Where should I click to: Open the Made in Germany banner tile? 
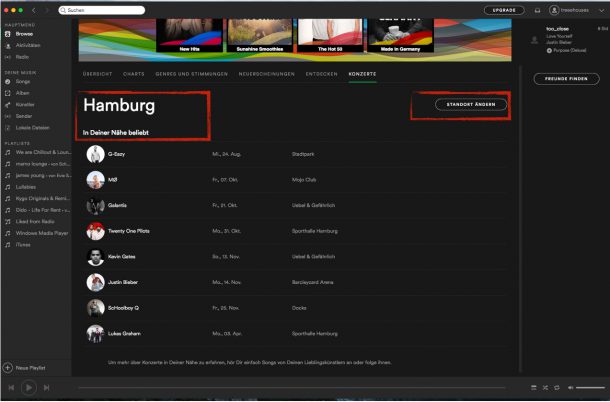pyautogui.click(x=400, y=35)
